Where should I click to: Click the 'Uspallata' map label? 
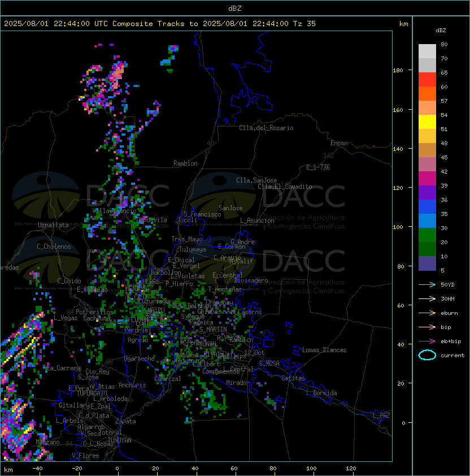click(53, 225)
